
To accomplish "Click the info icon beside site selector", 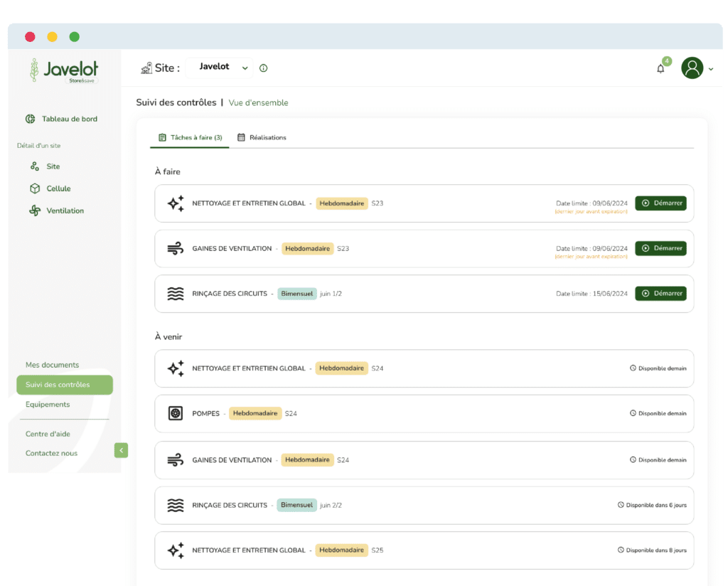I will pyautogui.click(x=264, y=68).
